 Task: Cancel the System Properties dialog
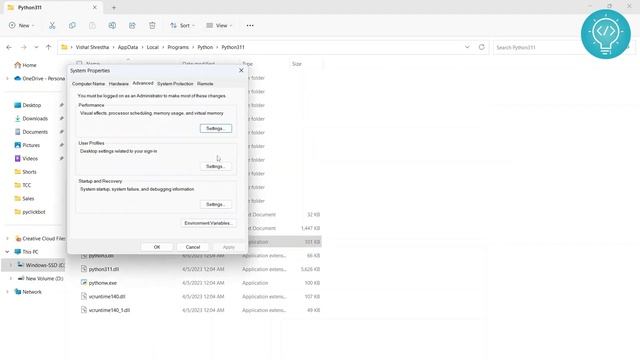click(193, 247)
